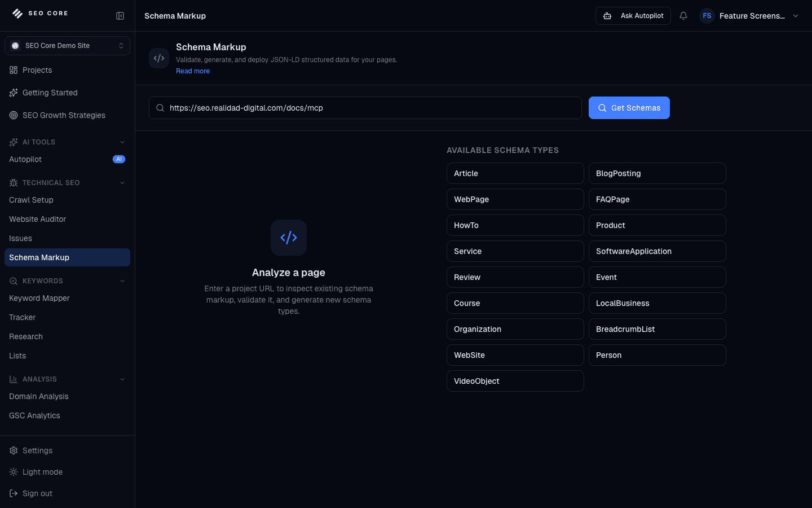Open Tracker page
812x508 pixels.
tap(67, 317)
